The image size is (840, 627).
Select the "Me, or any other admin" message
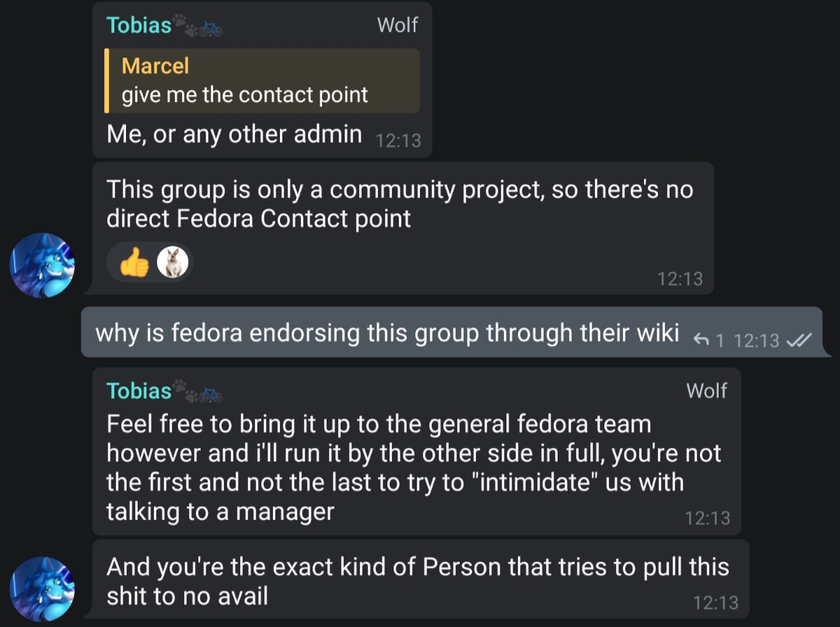(234, 135)
